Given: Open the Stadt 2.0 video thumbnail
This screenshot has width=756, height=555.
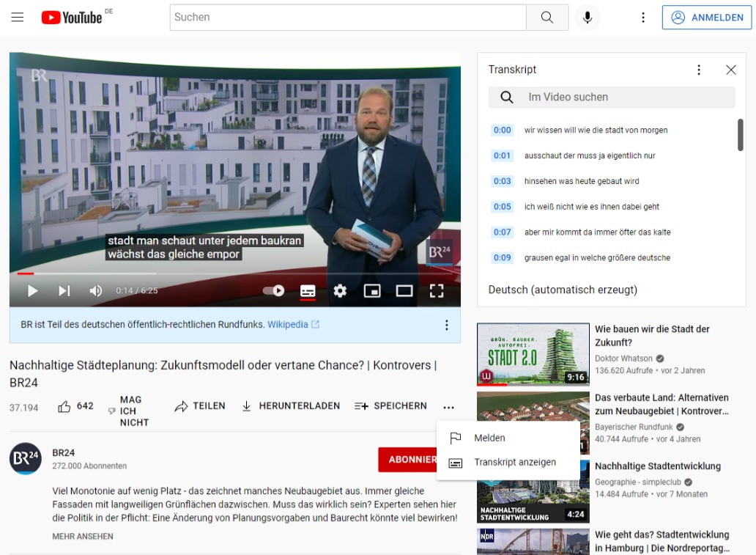Looking at the screenshot, I should 533,354.
